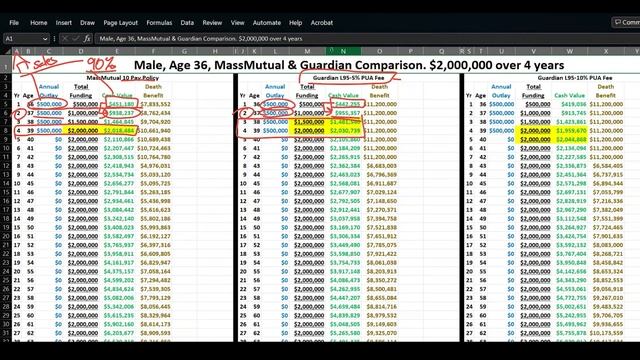Select column D header

pyautogui.click(x=81, y=51)
